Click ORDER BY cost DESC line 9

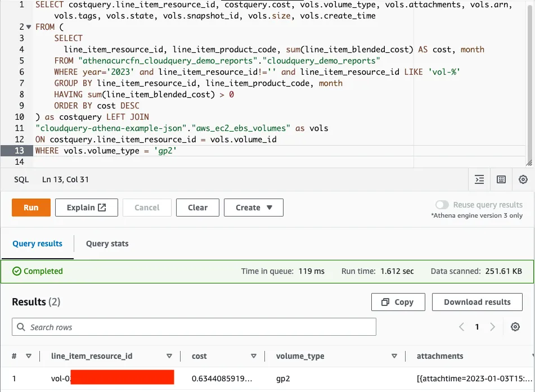(97, 106)
